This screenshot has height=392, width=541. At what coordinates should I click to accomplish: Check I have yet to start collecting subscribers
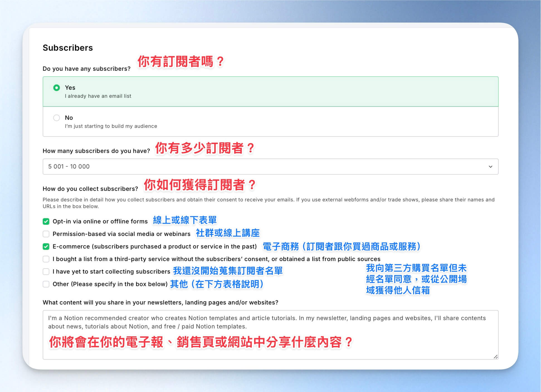(46, 272)
